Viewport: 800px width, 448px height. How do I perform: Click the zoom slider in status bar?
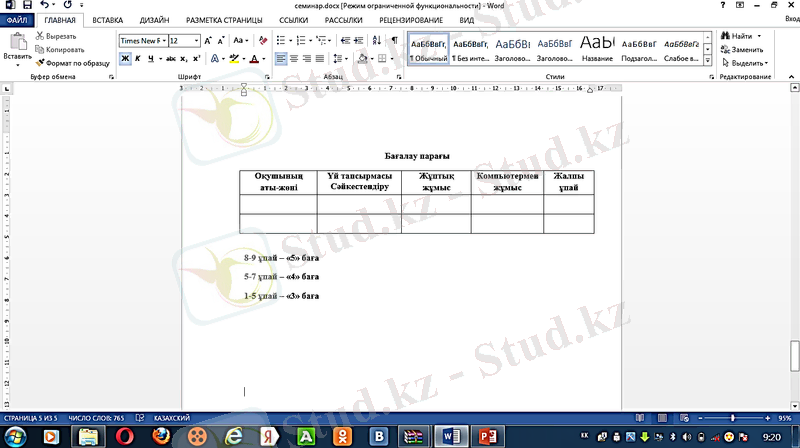click(x=733, y=417)
